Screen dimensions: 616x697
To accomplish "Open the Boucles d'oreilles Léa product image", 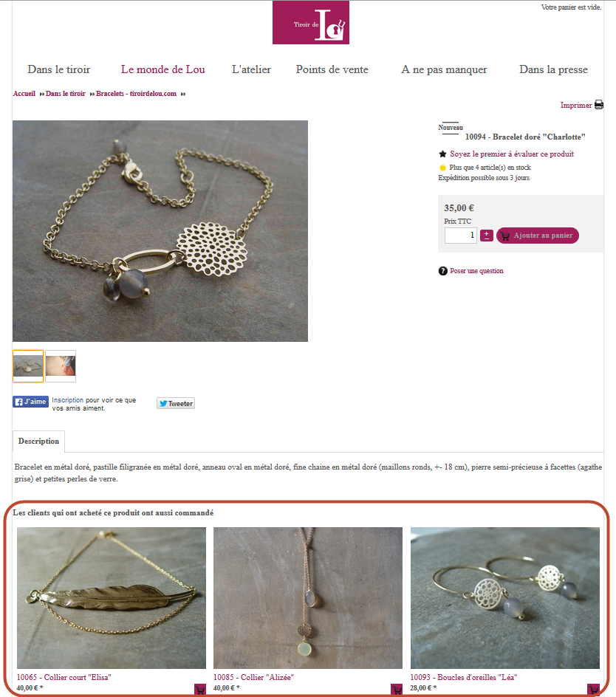I will tap(504, 598).
